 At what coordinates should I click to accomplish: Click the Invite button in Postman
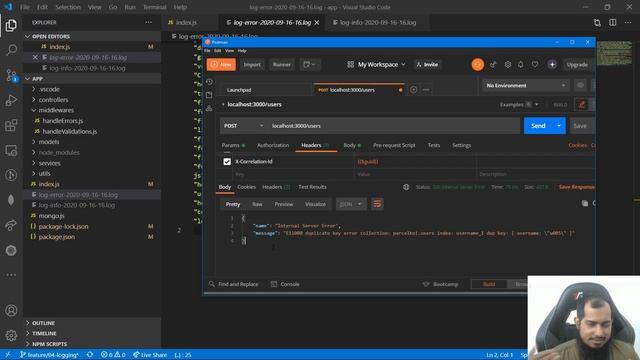point(427,64)
